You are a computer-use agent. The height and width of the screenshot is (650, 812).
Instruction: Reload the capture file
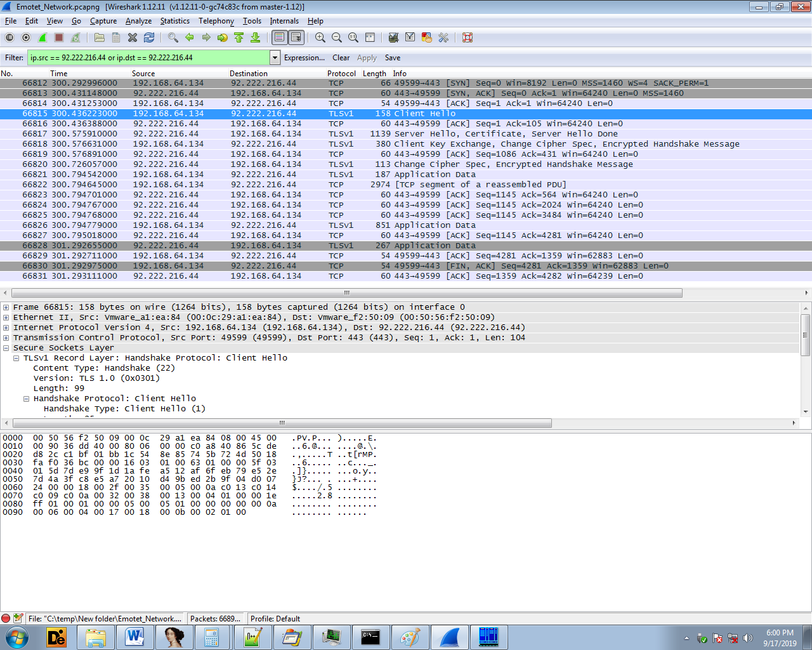149,37
